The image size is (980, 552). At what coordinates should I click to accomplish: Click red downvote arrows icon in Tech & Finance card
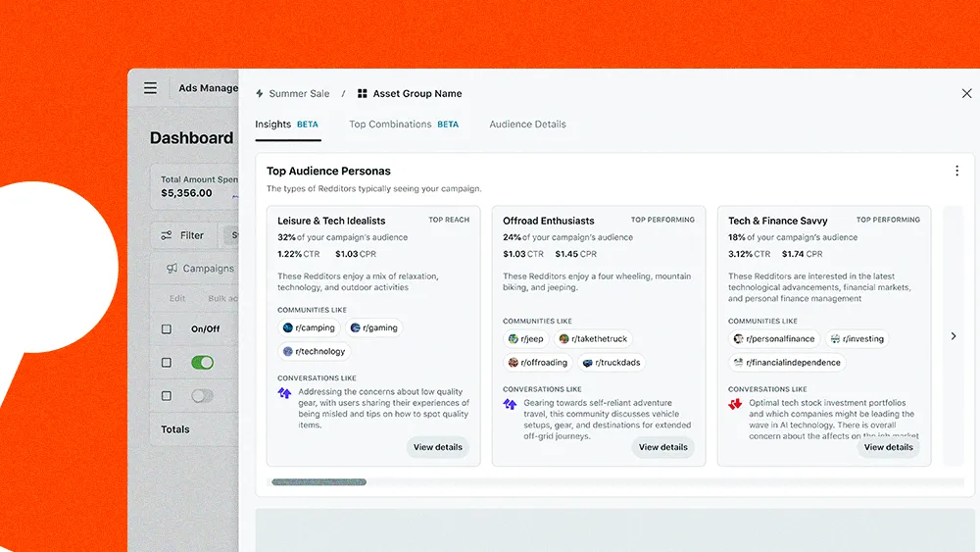(x=735, y=405)
